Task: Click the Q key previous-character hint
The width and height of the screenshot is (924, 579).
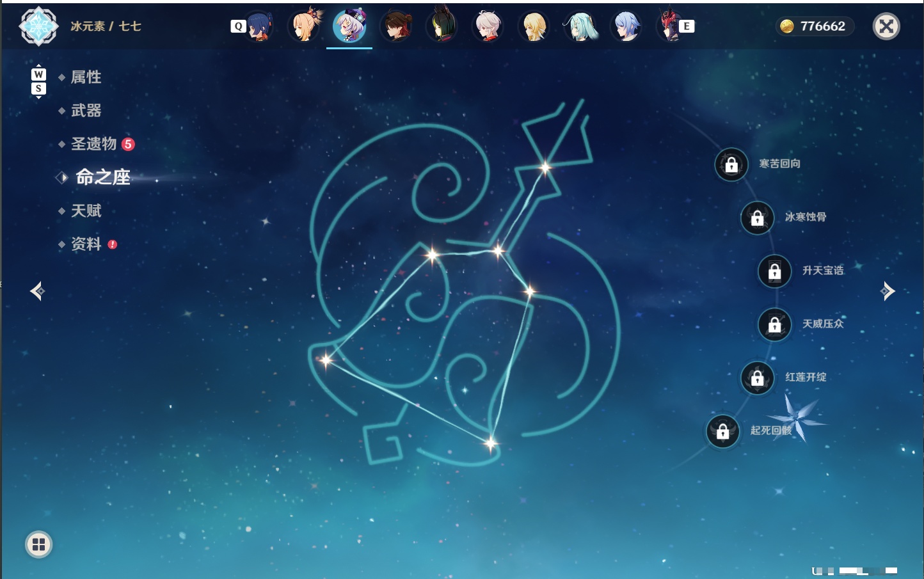Action: (x=238, y=26)
